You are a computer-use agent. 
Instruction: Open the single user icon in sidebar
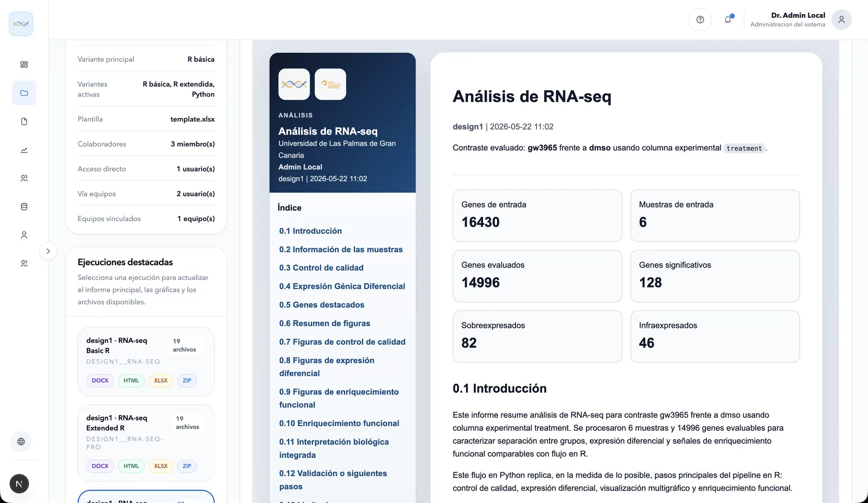(24, 235)
